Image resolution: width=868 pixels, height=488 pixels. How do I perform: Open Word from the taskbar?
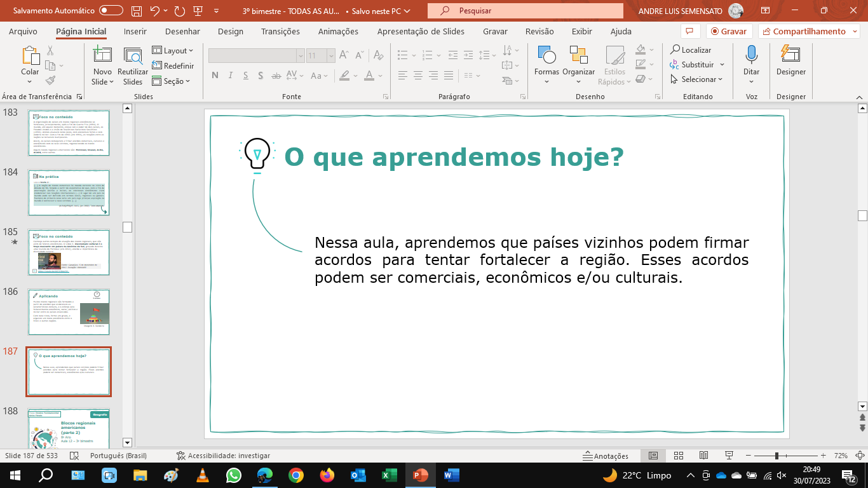tap(451, 475)
